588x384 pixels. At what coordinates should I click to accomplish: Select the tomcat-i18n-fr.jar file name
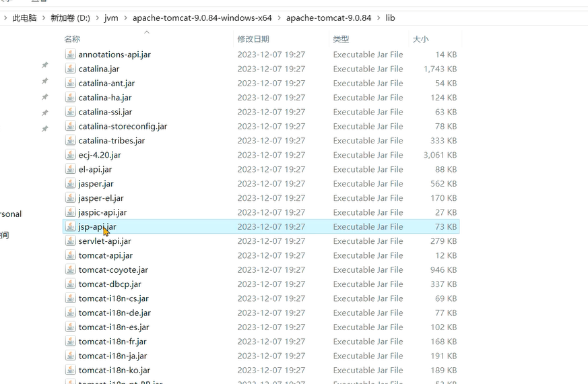pyautogui.click(x=112, y=342)
